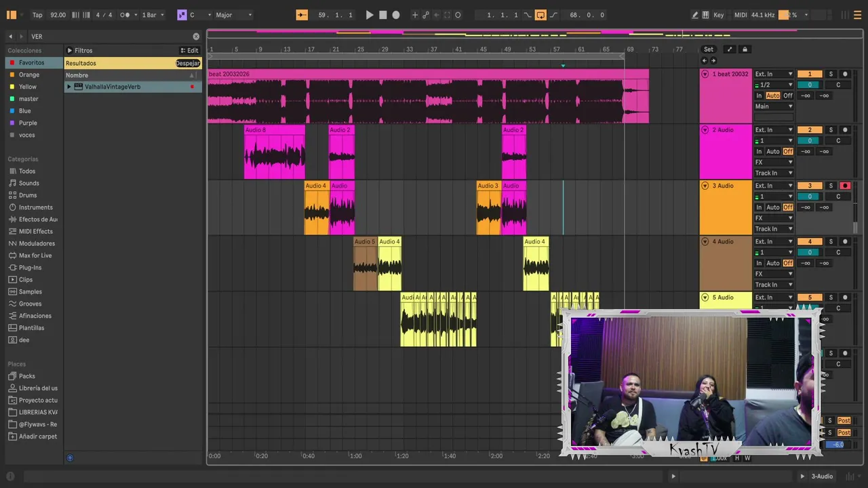Toggle computer MIDI keyboard icon
The image size is (868, 488).
[x=706, y=15]
